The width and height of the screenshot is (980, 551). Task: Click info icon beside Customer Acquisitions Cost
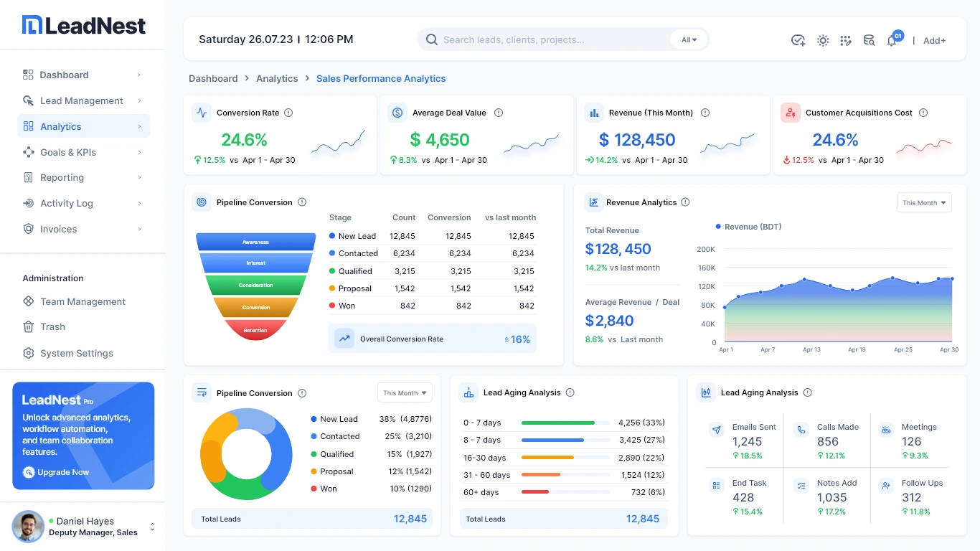pos(923,113)
